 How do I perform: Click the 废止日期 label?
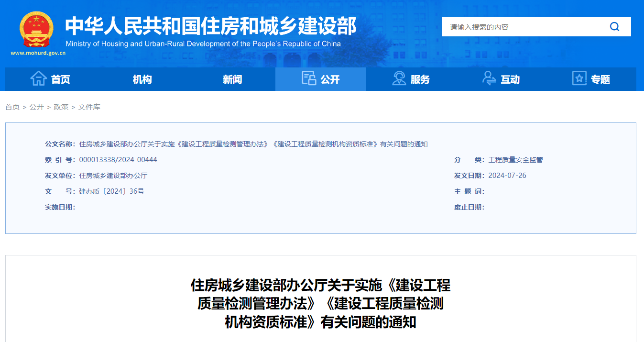pyautogui.click(x=469, y=207)
